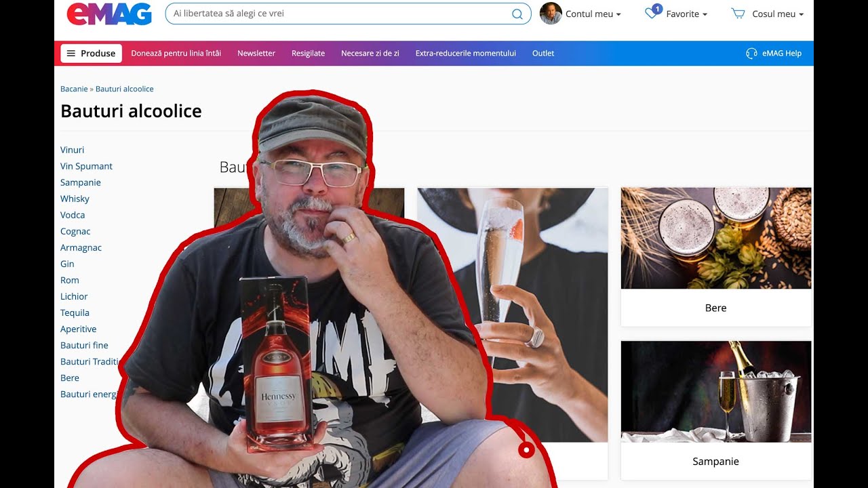Click the shopping cart icon
The image size is (868, 488).
[738, 14]
